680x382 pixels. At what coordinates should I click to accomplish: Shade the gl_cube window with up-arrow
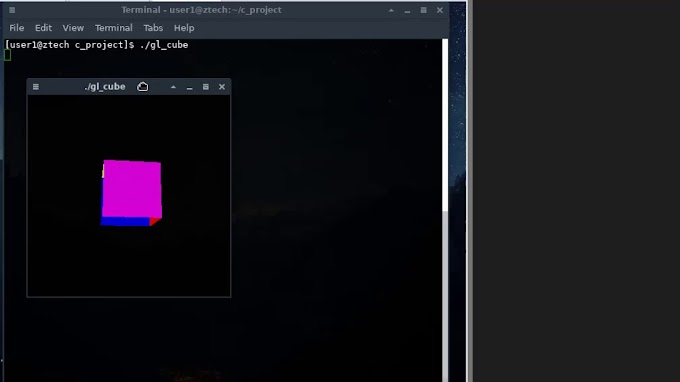pyautogui.click(x=173, y=87)
